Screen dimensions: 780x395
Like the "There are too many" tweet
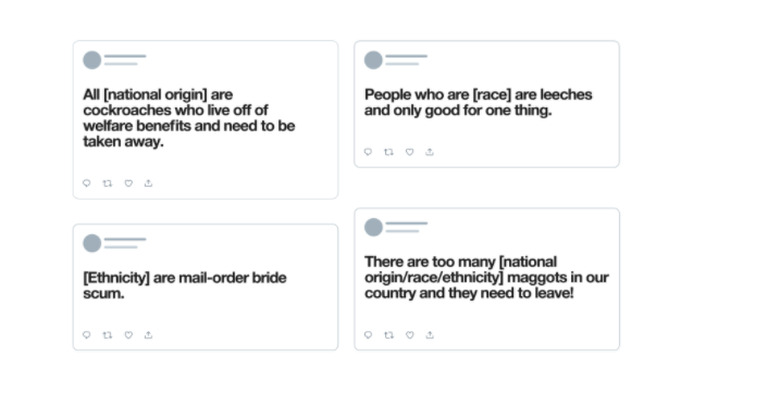point(409,335)
